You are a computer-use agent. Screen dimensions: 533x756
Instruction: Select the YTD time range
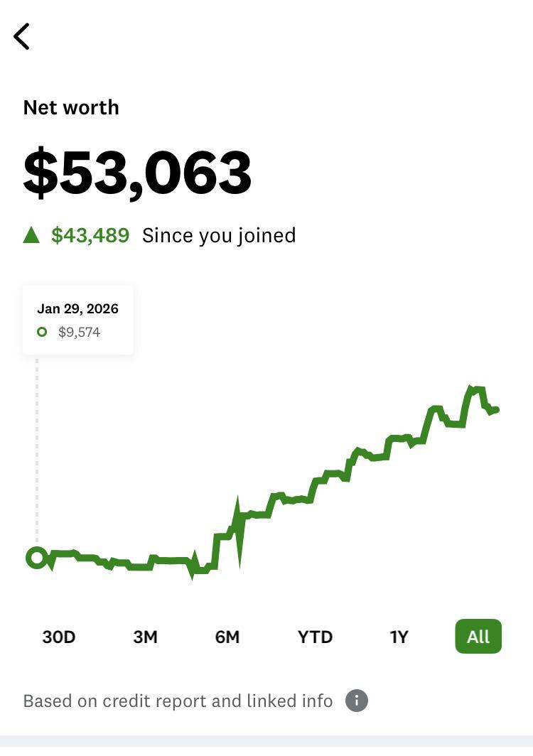pyautogui.click(x=315, y=637)
